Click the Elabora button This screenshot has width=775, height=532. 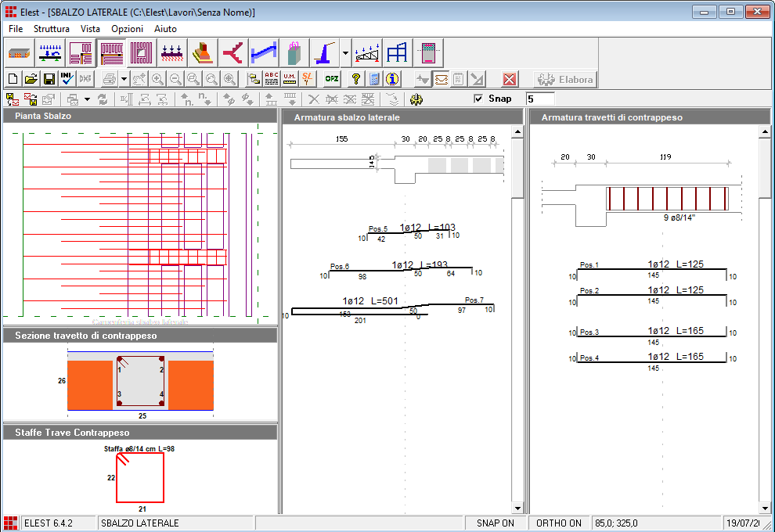[566, 79]
